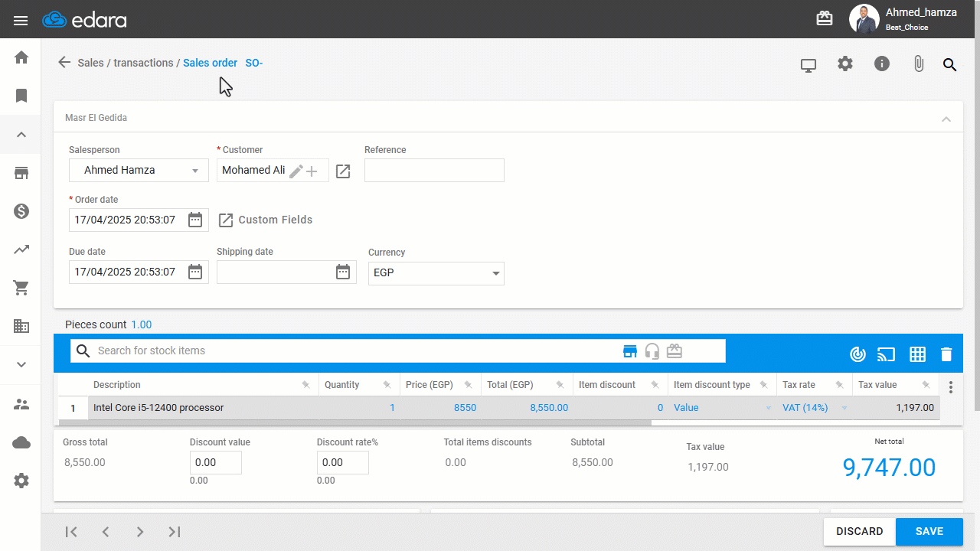The height and width of the screenshot is (551, 980).
Task: Save the sales order
Action: [x=929, y=531]
